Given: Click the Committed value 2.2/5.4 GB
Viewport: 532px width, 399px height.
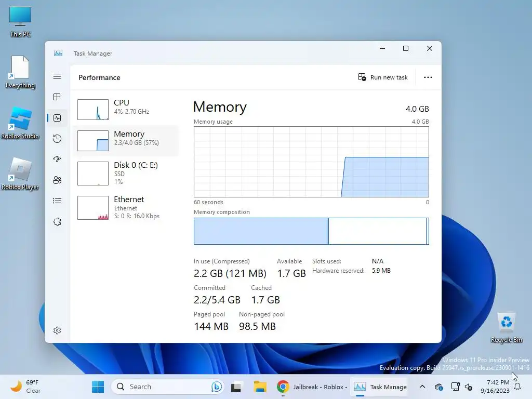Looking at the screenshot, I should click(217, 300).
